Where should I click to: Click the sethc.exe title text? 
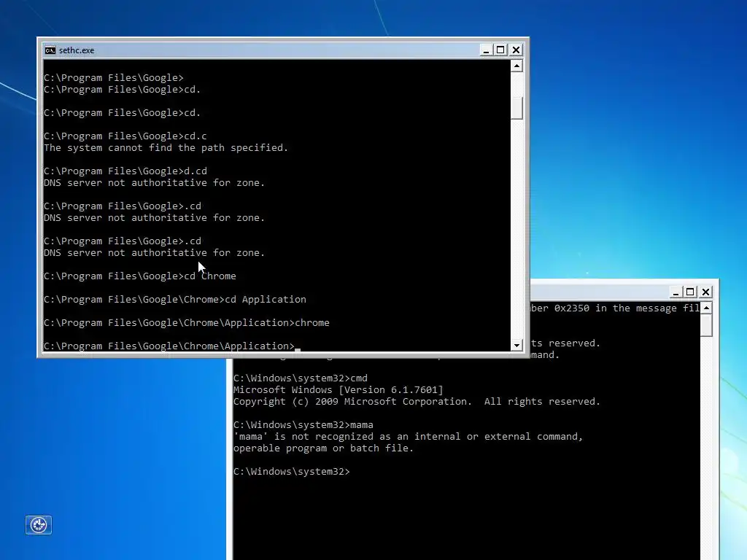coord(77,50)
